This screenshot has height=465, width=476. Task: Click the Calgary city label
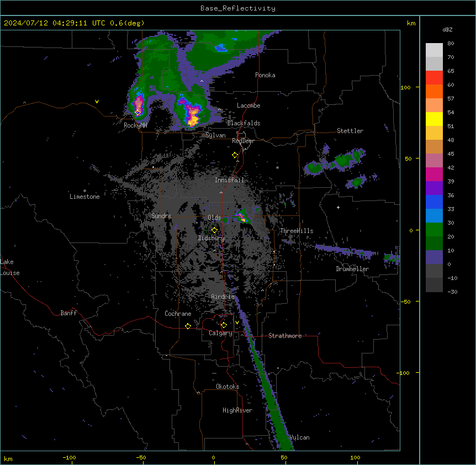[220, 333]
